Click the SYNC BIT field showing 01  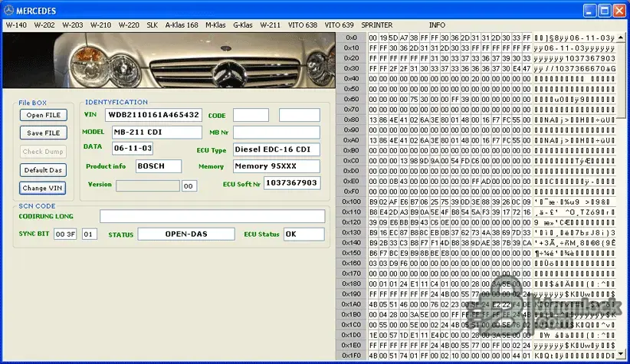tap(89, 234)
